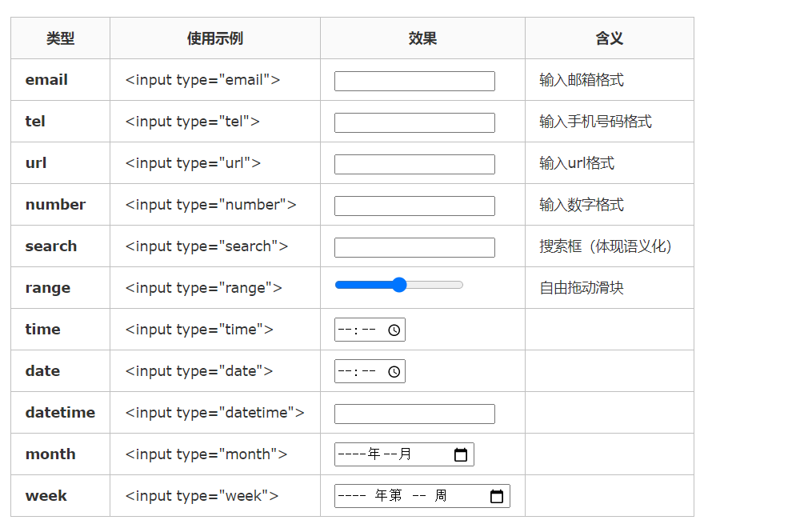Click the 输入邮箱格式 description text
800x532 pixels.
pyautogui.click(x=581, y=80)
